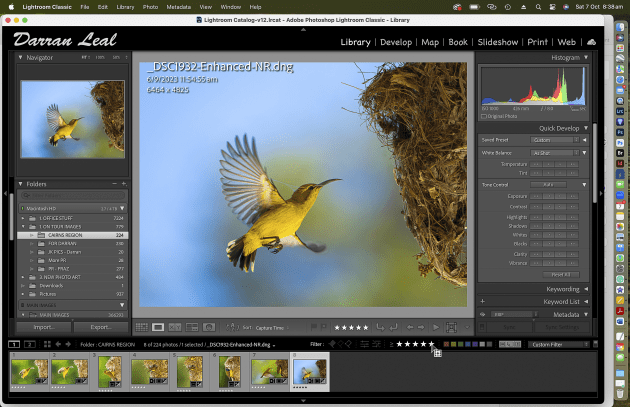Start impromptu slideshow play button

click(436, 327)
